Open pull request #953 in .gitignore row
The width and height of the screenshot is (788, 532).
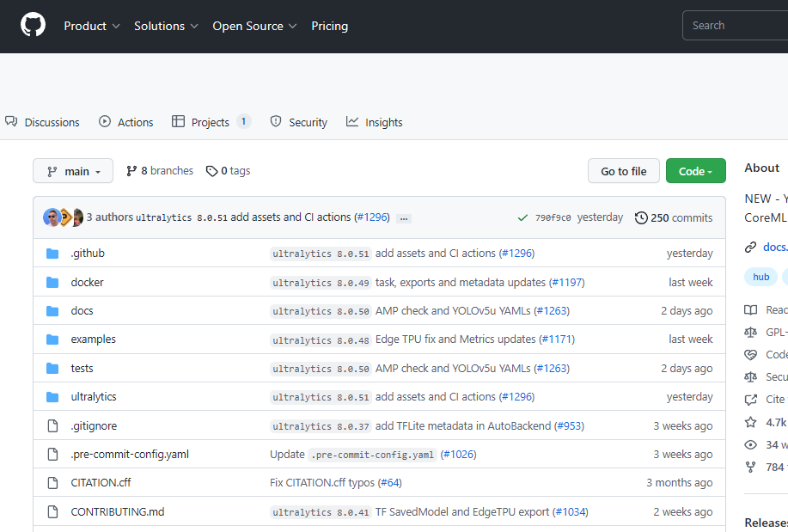tap(570, 426)
